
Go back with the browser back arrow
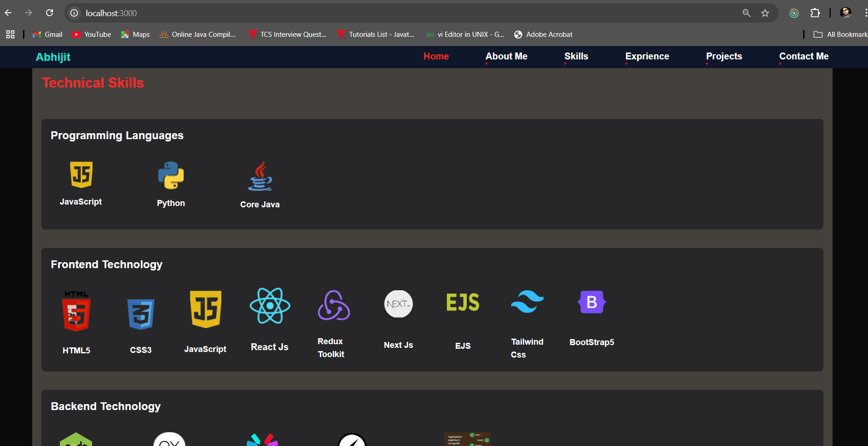coord(8,13)
